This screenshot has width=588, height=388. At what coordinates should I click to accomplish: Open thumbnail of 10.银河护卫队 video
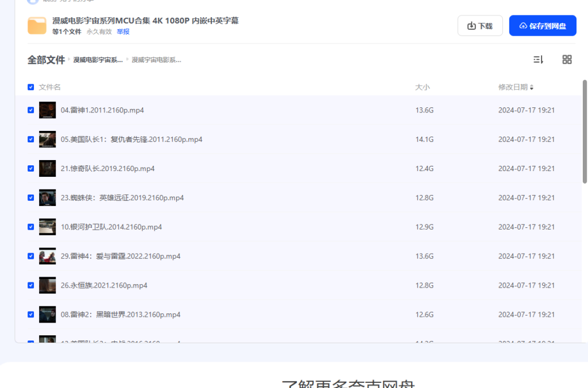point(47,227)
